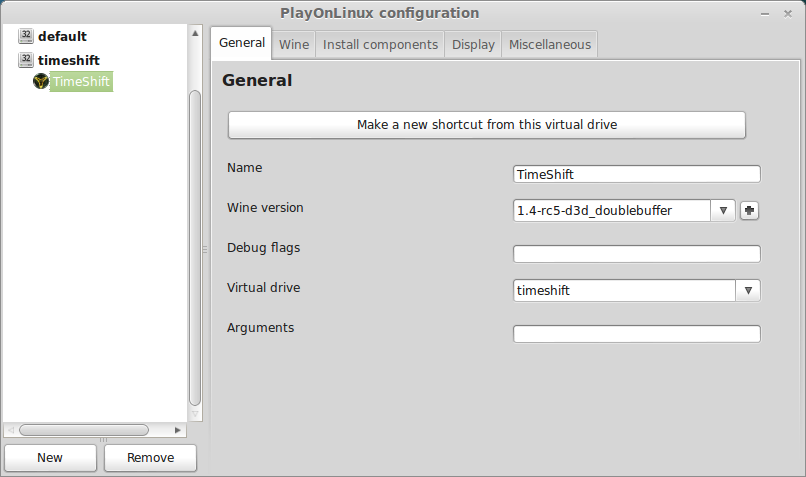Click the Wine version label
This screenshot has width=806, height=477.
tap(265, 208)
